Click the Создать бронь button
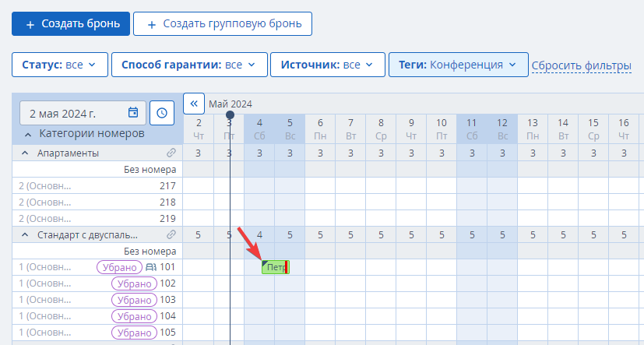Viewport: 644px width, 345px height. (x=71, y=24)
